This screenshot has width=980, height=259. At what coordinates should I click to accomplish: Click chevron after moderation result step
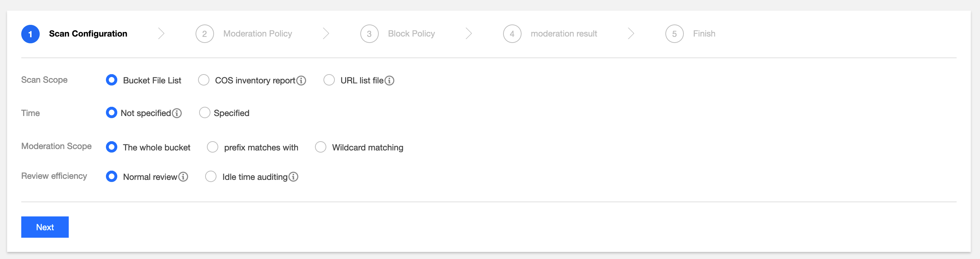pyautogui.click(x=631, y=33)
